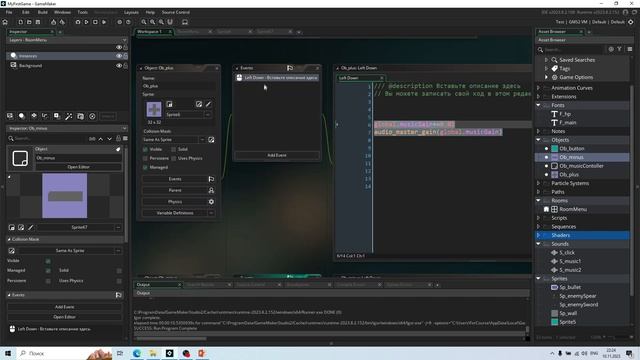This screenshot has width=640, height=360.
Task: Run the game with play button
Action: tap(87, 22)
